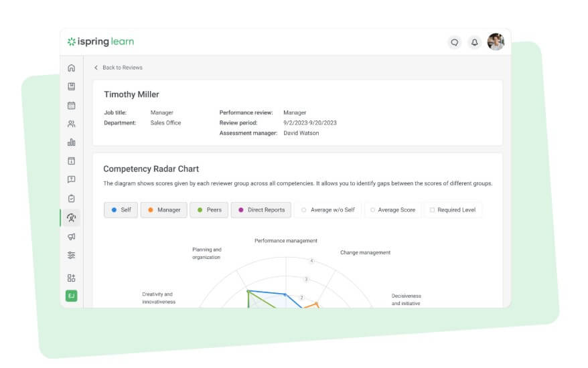Open the question chat bubble icon in sidebar
Screen dimensions: 588x368
[x=71, y=179]
